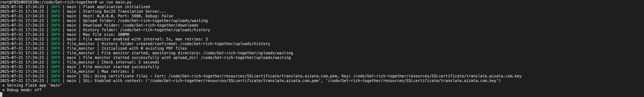Click the 'Flask application initialized' log message

click(117, 7)
